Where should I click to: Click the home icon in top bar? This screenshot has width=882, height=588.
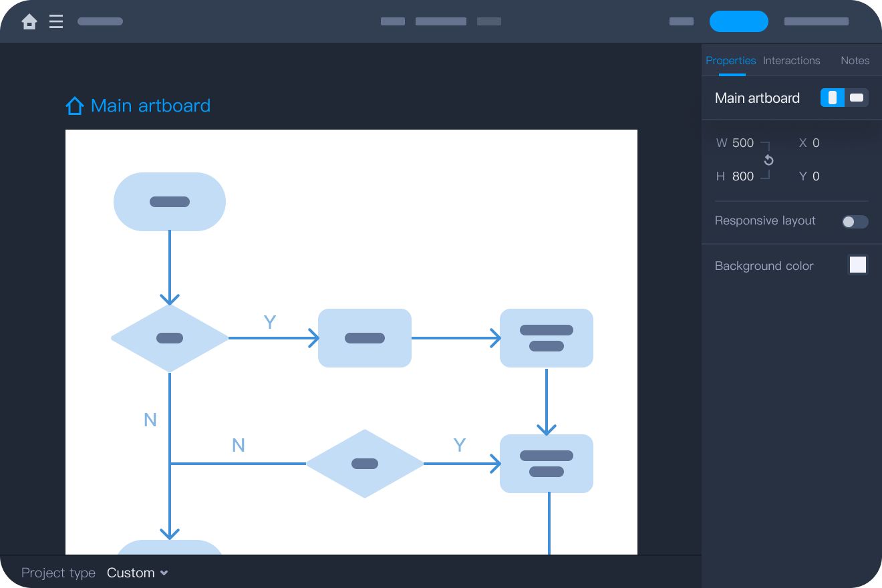(29, 22)
